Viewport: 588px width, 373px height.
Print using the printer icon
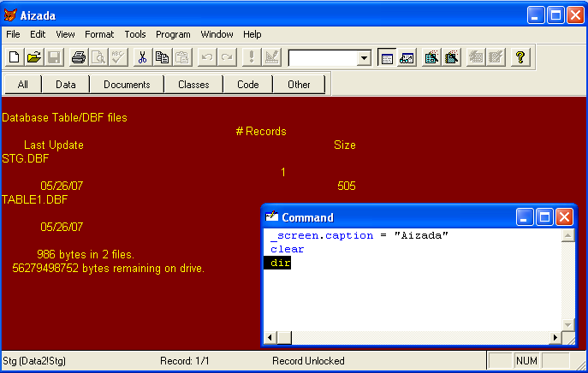point(79,57)
